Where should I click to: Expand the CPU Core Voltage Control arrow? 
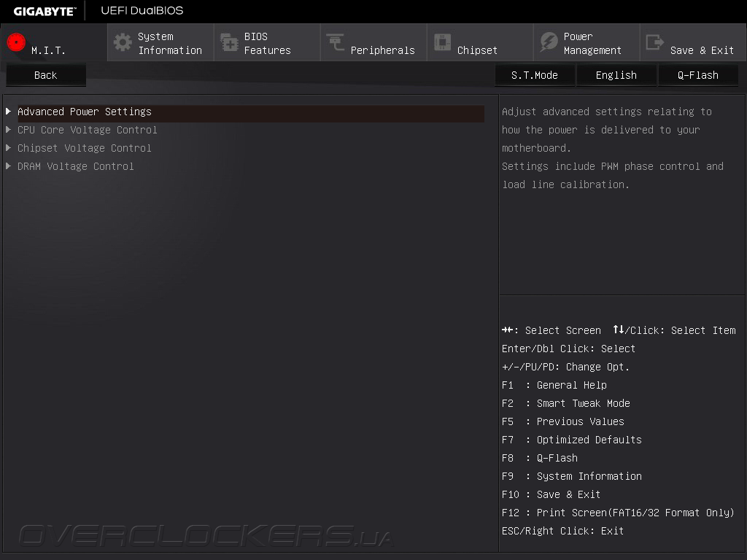click(9, 130)
